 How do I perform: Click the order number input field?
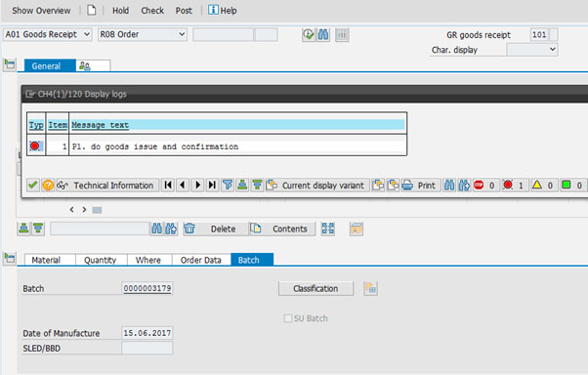pos(223,35)
